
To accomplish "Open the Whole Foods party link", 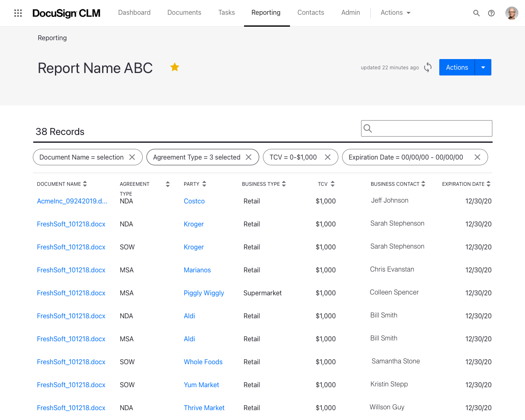I will pos(203,362).
